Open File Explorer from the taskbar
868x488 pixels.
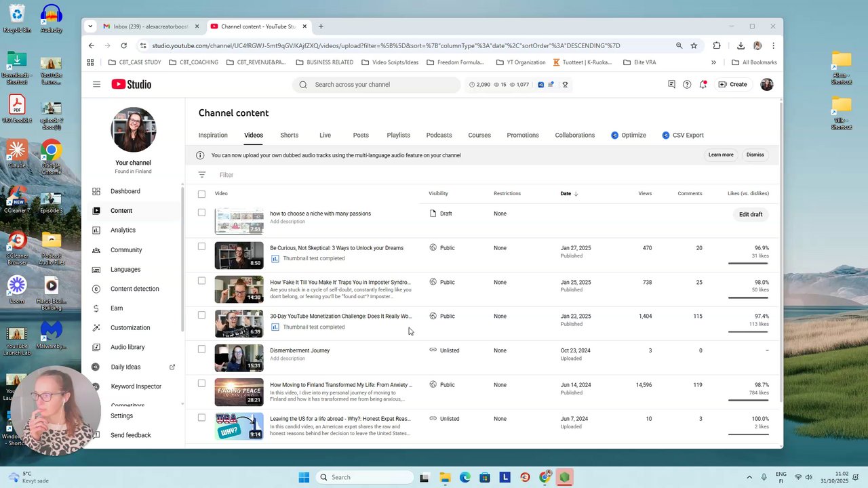click(445, 477)
